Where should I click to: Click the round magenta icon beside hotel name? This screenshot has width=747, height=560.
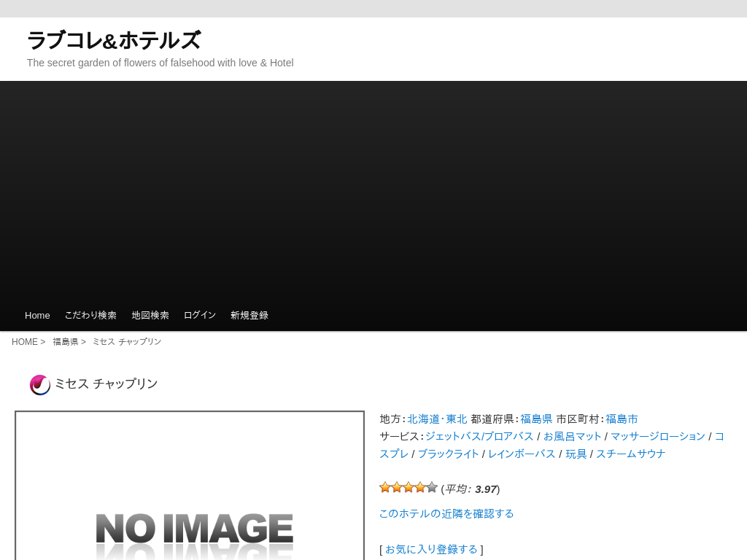pos(40,385)
